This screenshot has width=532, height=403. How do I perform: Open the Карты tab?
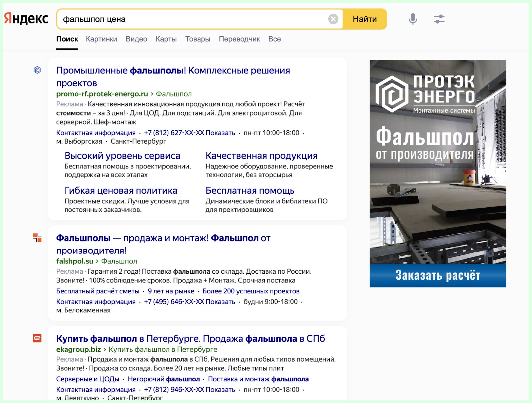point(166,39)
